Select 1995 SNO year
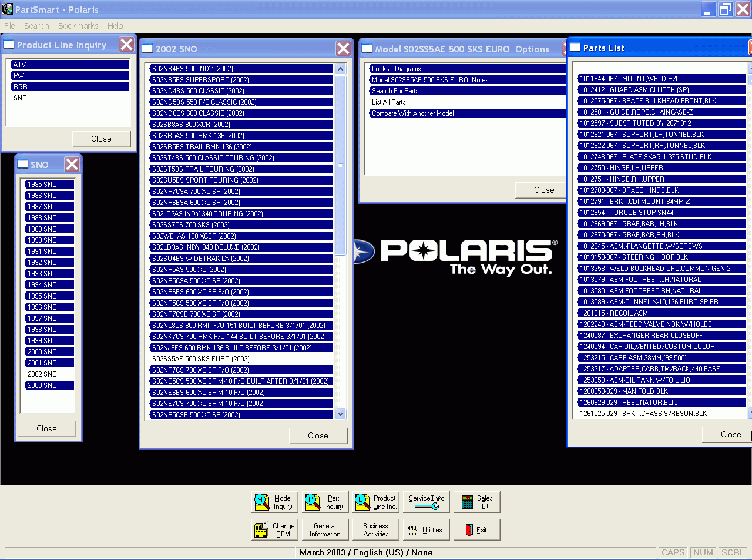Screen dimensions: 752x560 pyautogui.click(x=49, y=296)
